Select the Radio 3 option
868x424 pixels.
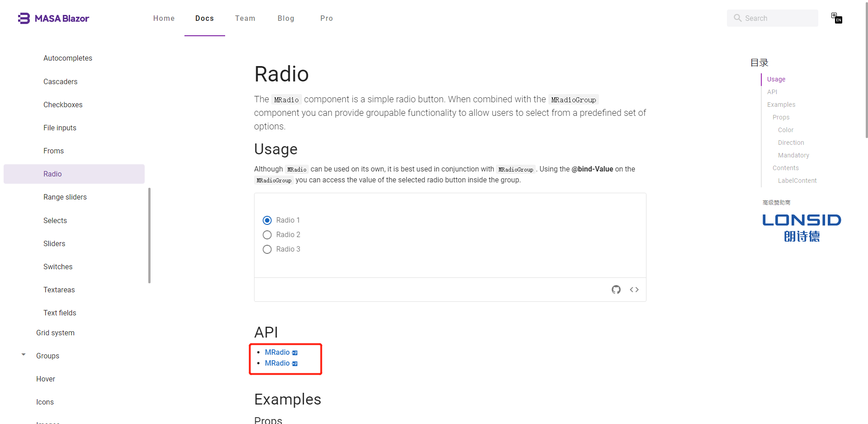pos(267,249)
